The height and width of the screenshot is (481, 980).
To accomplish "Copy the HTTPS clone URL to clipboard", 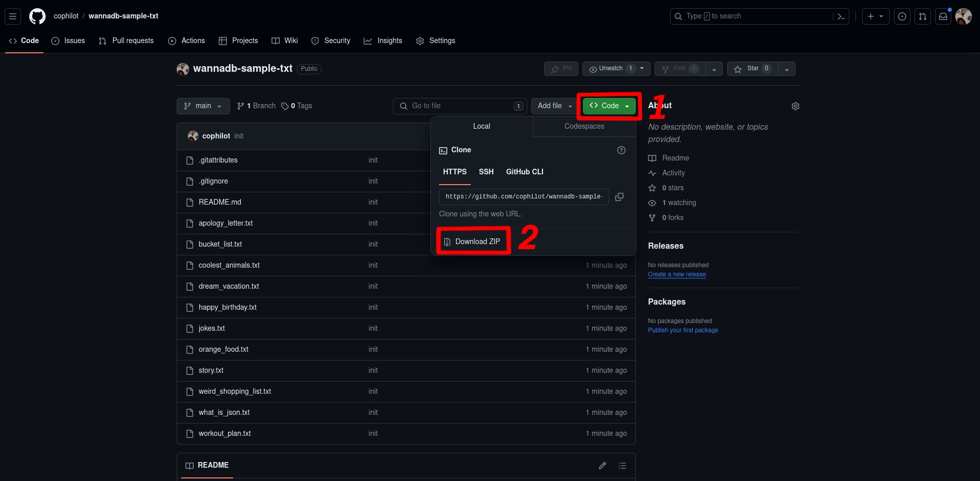I will pyautogui.click(x=619, y=197).
